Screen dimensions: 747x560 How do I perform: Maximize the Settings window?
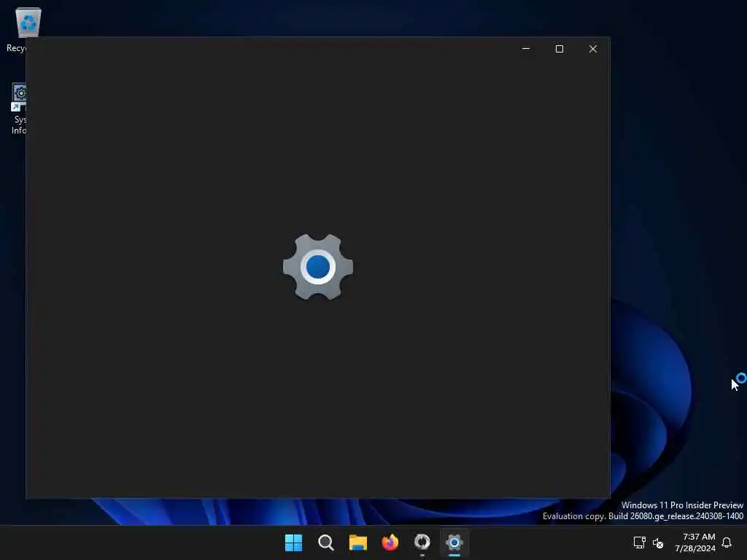tap(560, 49)
